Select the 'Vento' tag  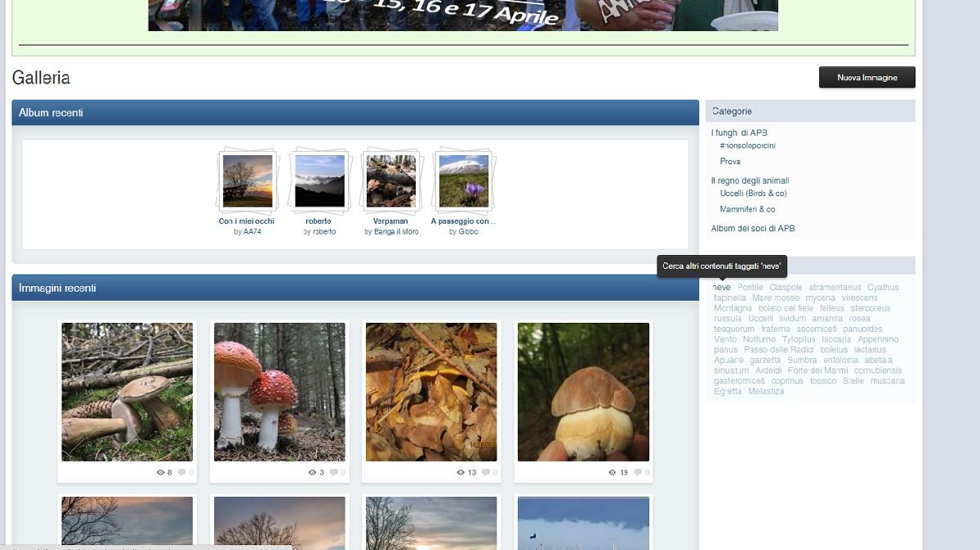(725, 340)
